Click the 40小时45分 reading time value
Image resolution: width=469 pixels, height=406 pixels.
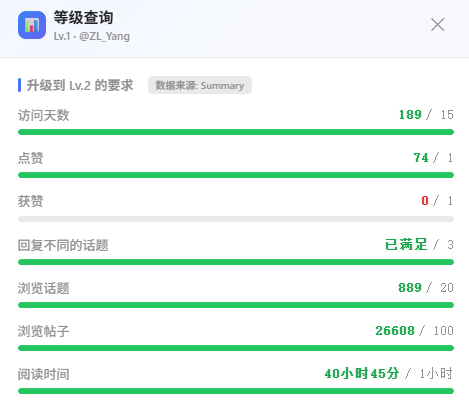(362, 373)
